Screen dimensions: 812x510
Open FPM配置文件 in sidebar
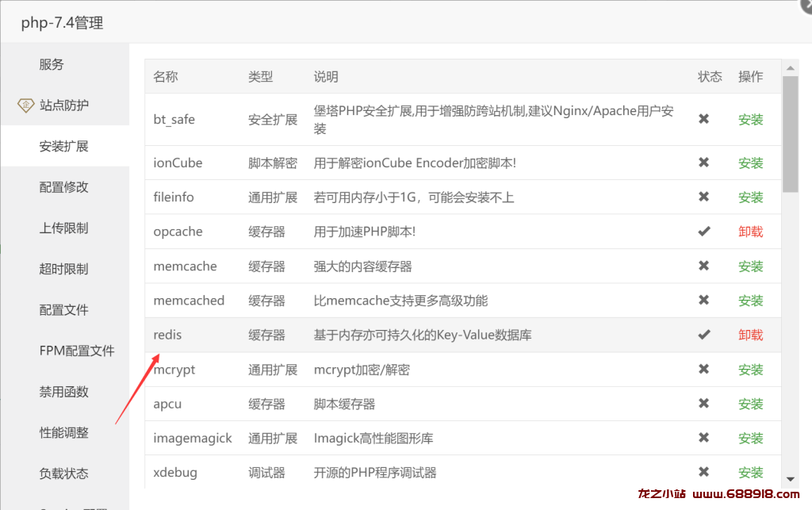click(77, 351)
